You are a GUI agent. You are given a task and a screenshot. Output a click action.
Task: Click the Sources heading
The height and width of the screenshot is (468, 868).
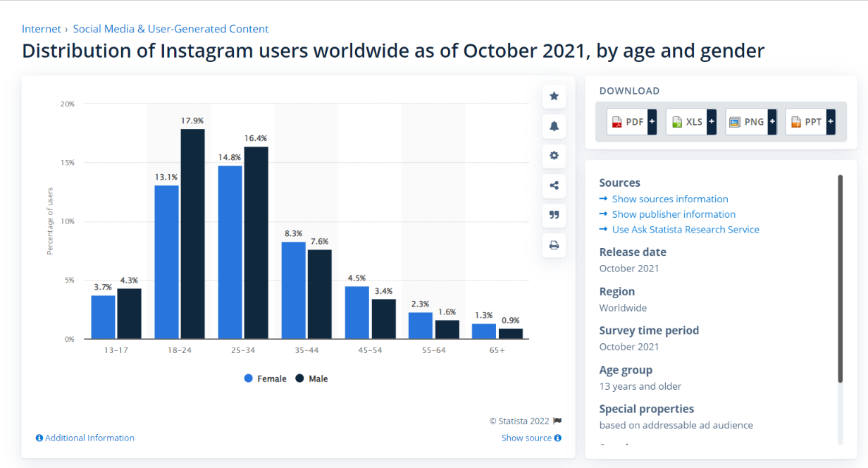(x=619, y=183)
